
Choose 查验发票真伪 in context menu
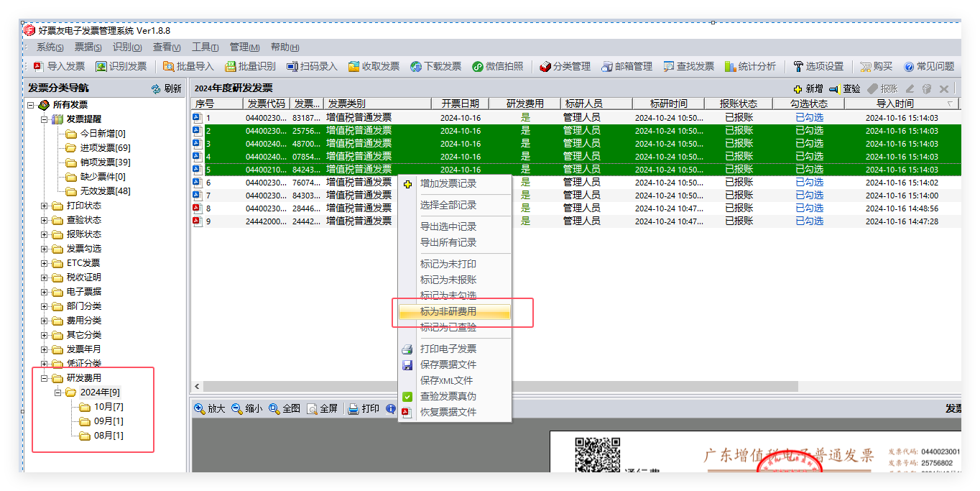(455, 396)
